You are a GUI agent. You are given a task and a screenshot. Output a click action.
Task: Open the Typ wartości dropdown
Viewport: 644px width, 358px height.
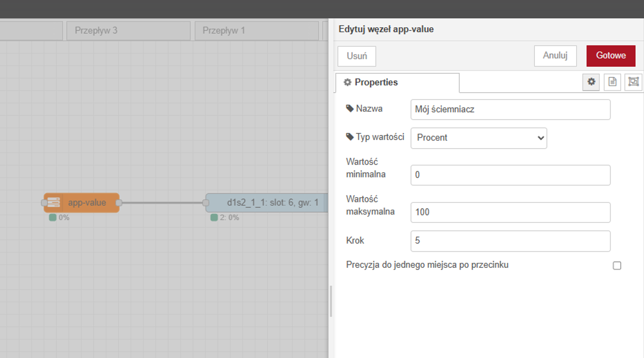479,138
